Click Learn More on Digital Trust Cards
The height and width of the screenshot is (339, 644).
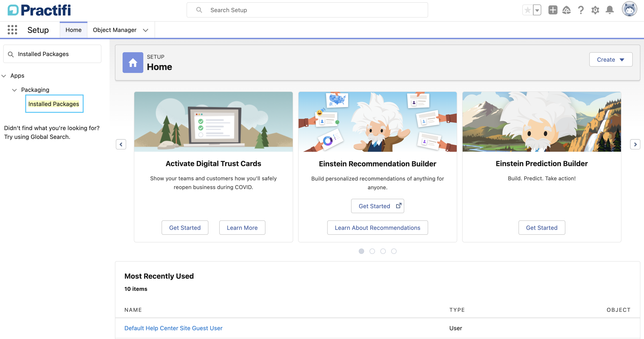[242, 228]
